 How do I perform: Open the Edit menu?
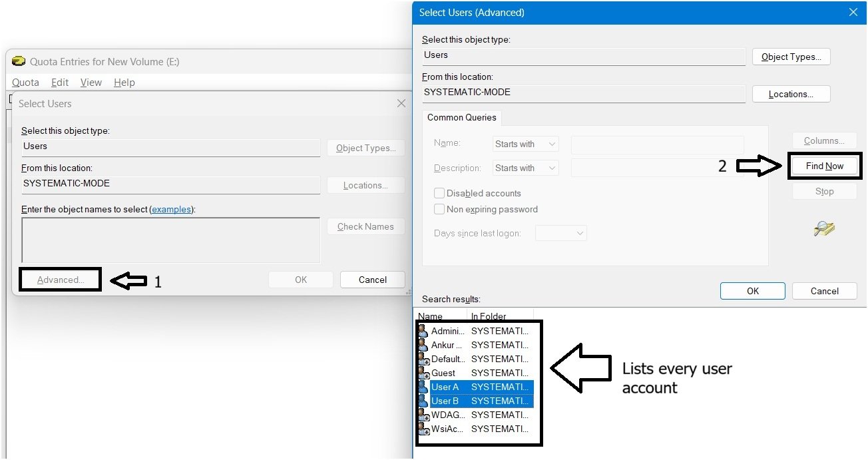(x=60, y=83)
